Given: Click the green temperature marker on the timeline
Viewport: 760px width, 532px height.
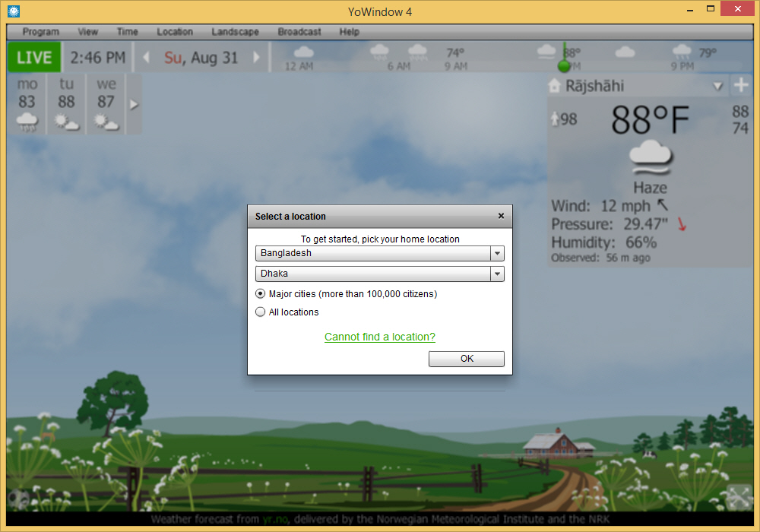Looking at the screenshot, I should pos(565,65).
